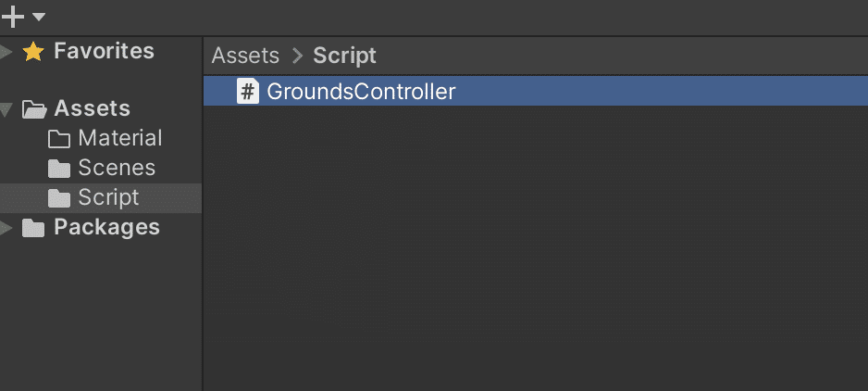
Task: Click the Material folder icon
Action: tap(59, 139)
